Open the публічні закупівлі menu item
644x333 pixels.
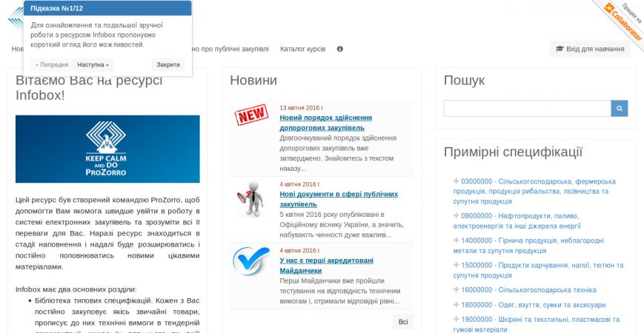(230, 49)
